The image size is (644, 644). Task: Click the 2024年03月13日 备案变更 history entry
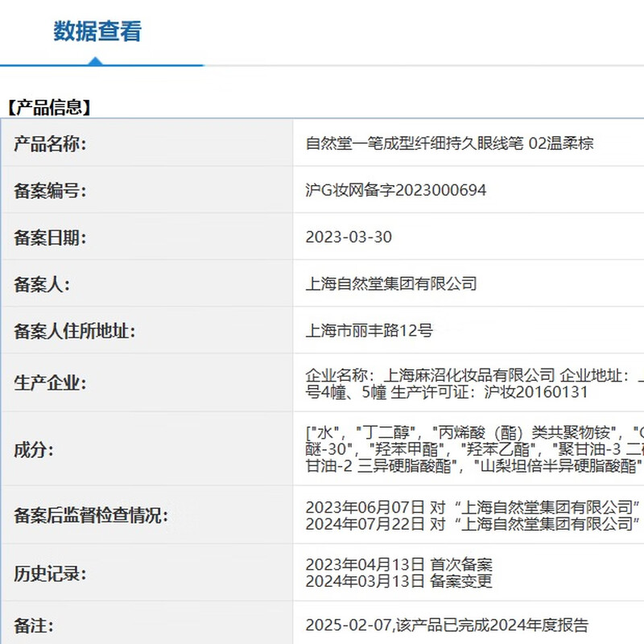(398, 581)
